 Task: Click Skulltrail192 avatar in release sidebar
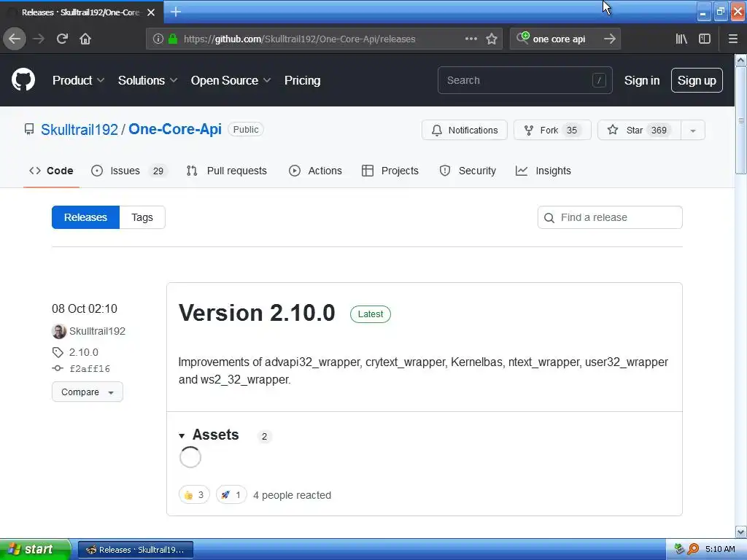tap(59, 331)
